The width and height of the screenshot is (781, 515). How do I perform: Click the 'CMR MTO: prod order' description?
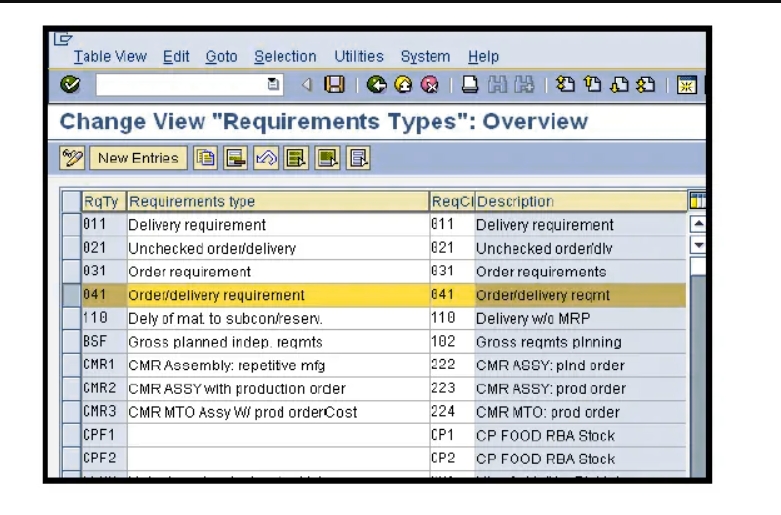click(548, 412)
